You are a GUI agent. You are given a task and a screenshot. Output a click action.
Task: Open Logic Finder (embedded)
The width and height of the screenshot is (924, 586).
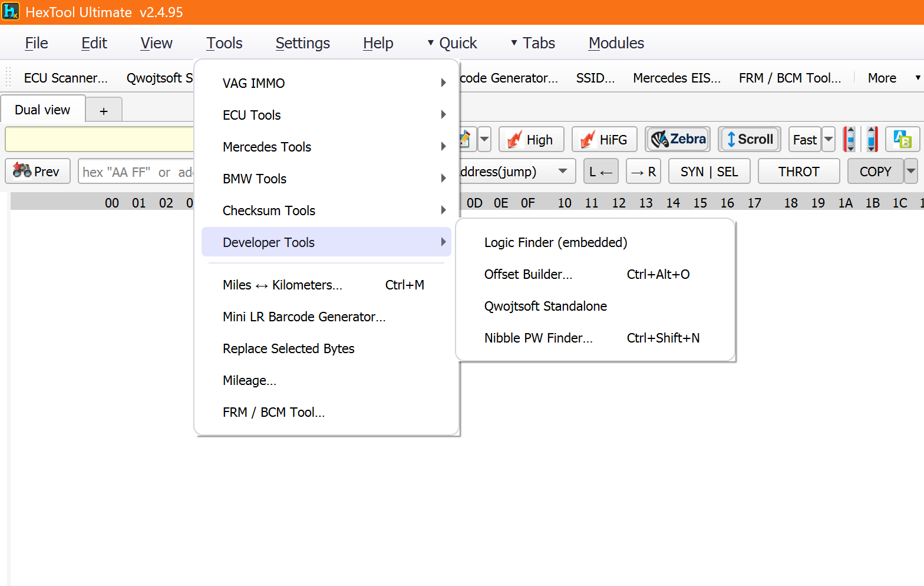point(595,242)
